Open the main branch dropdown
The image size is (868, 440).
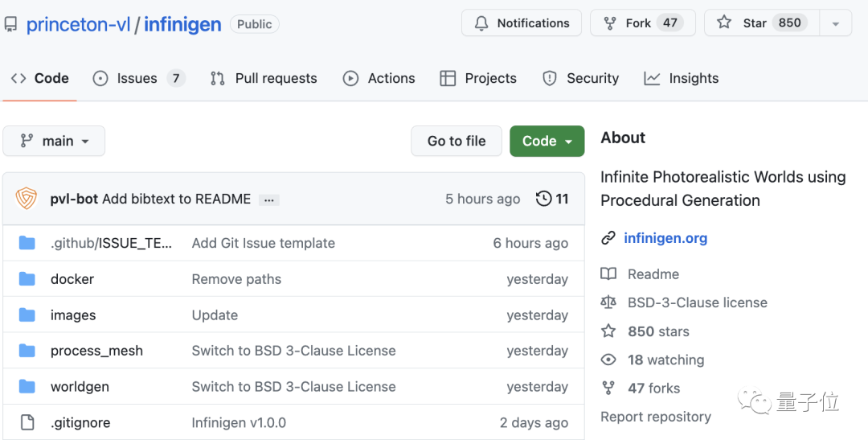point(54,141)
